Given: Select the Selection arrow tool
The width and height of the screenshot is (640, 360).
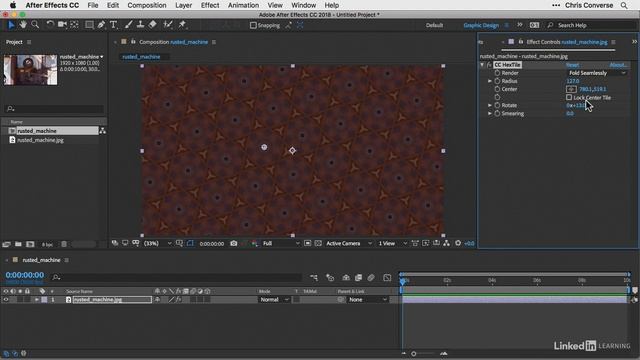Looking at the screenshot, I should pos(11,25).
